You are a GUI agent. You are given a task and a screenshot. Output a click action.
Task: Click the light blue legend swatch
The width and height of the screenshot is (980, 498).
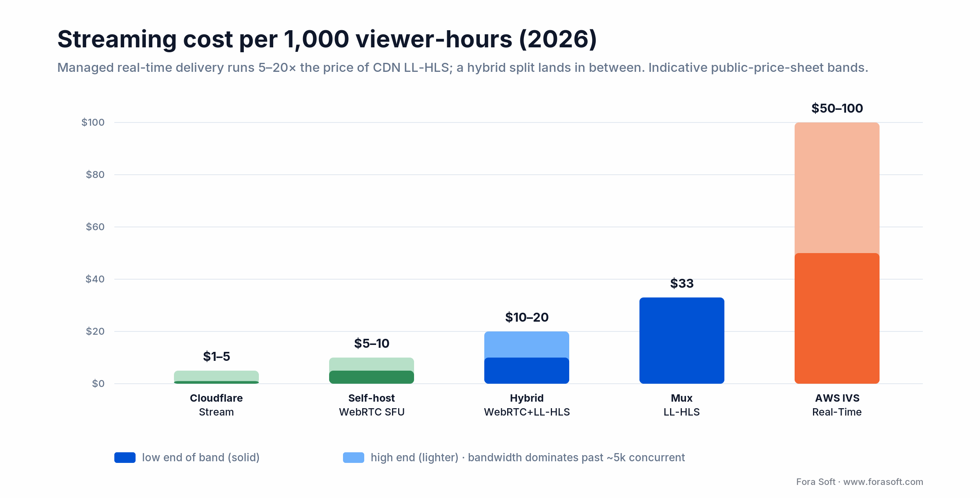[354, 458]
